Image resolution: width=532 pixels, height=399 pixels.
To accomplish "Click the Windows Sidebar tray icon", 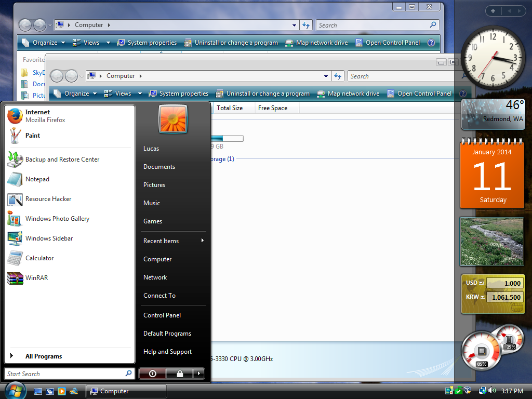I will [449, 391].
